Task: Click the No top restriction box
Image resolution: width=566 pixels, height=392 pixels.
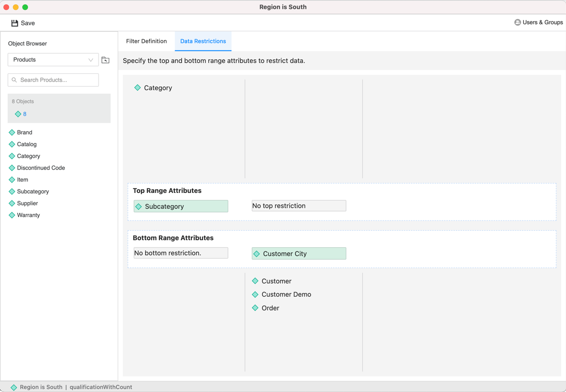Action: coord(298,206)
